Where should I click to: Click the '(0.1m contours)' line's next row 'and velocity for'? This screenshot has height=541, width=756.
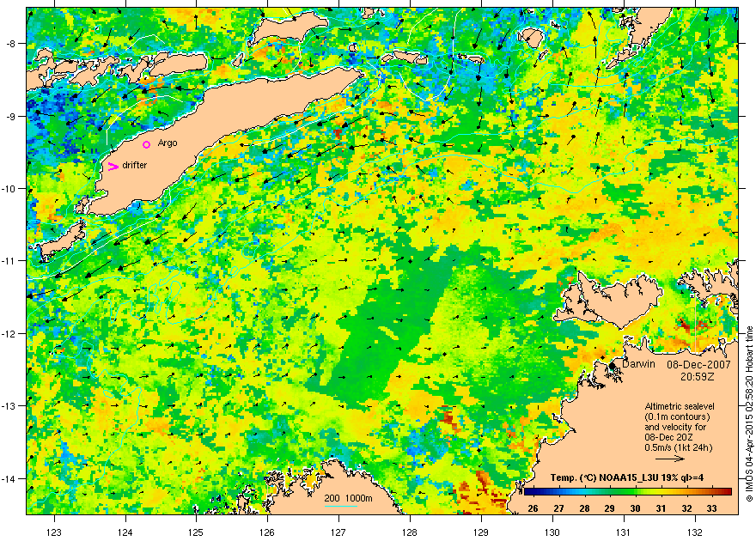[x=675, y=427]
